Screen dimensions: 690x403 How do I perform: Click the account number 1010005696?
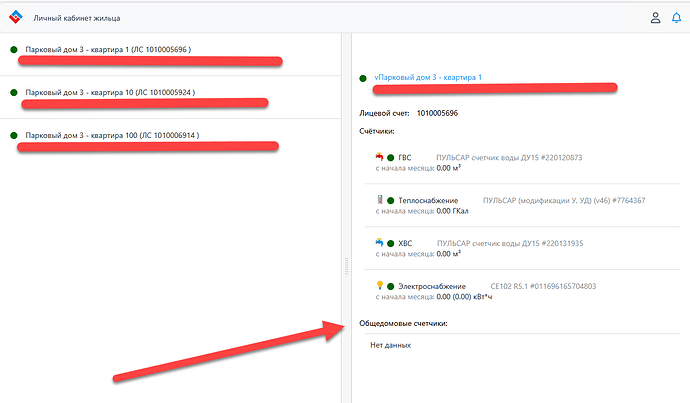pyautogui.click(x=436, y=113)
